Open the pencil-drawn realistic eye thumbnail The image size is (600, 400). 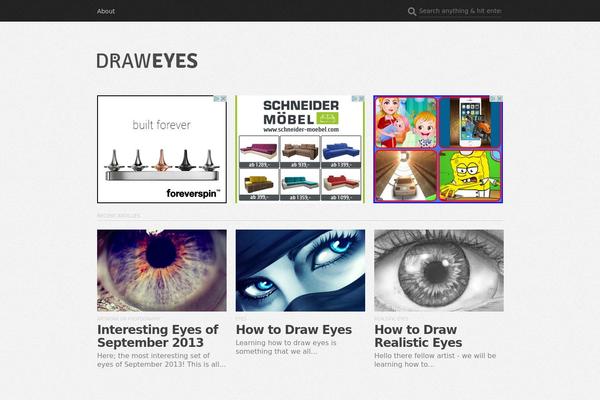point(439,270)
